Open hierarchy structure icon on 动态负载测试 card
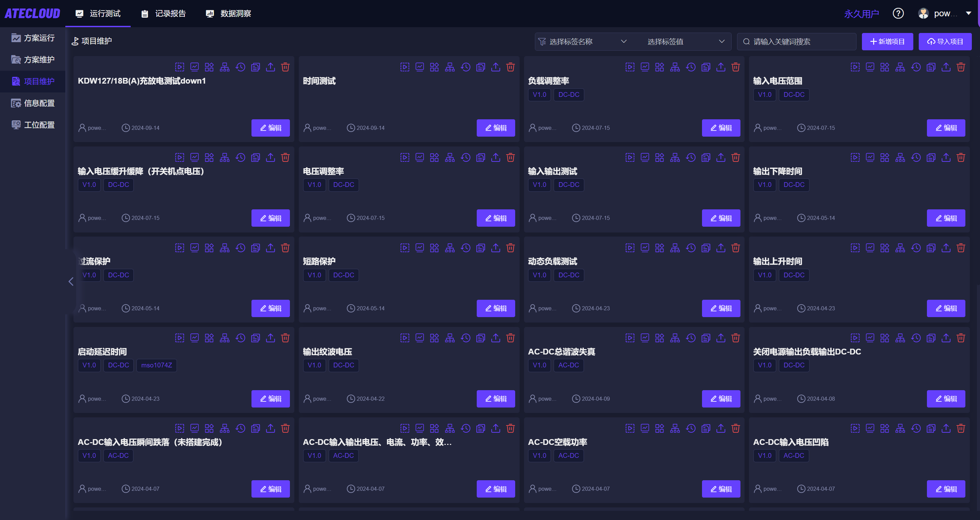The height and width of the screenshot is (520, 980). point(675,248)
